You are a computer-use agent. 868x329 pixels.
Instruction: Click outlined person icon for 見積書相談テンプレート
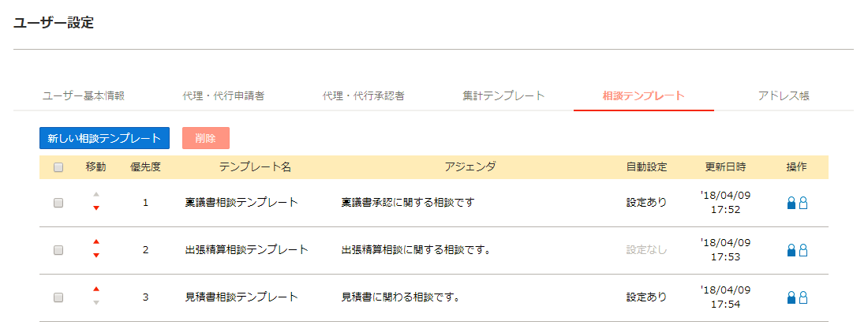click(x=803, y=298)
